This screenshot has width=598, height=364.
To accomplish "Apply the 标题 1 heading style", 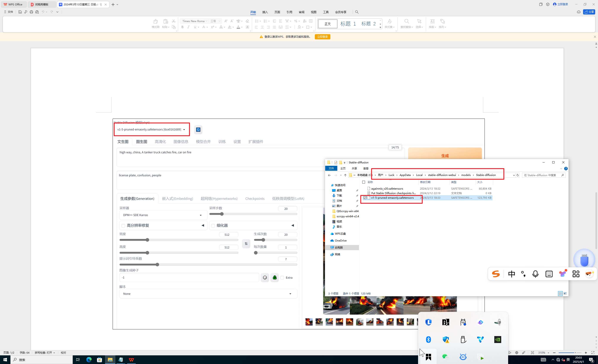I will [348, 24].
